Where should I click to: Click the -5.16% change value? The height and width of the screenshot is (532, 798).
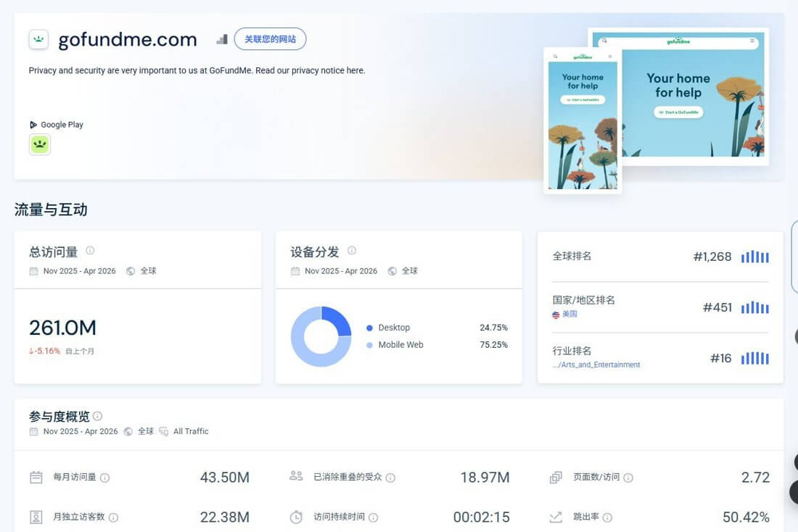(x=45, y=351)
